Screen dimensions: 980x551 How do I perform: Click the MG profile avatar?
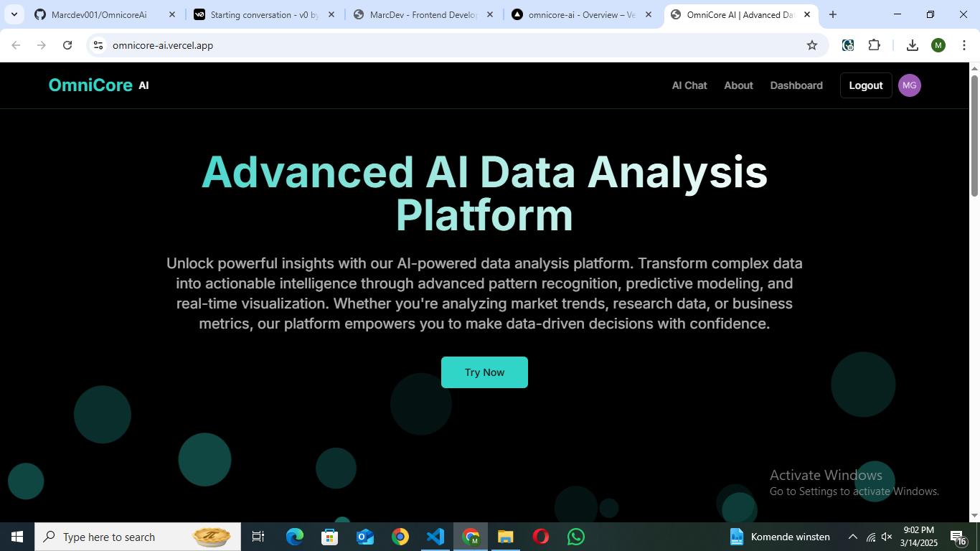click(909, 85)
